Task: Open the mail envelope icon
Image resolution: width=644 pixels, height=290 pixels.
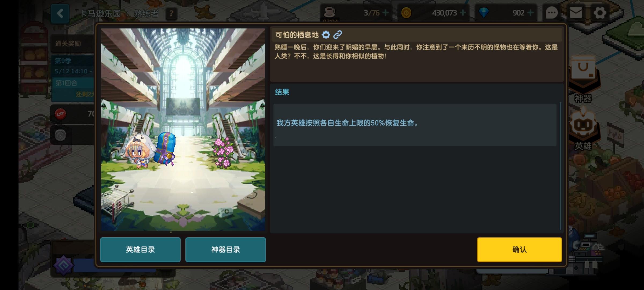Action: (576, 13)
